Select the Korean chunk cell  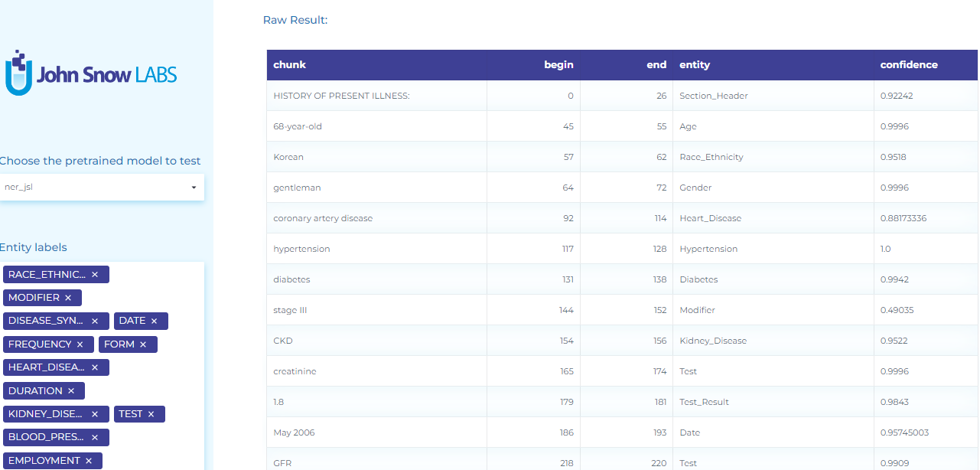coord(376,157)
